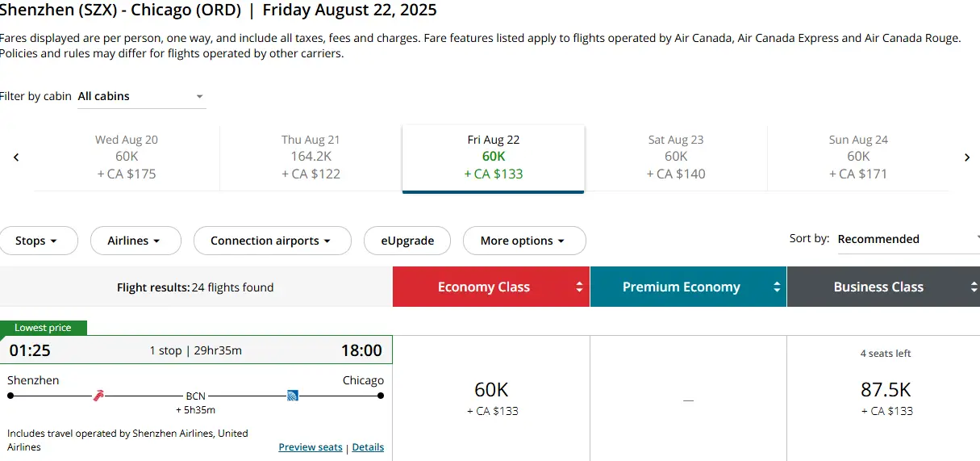Choose the 87.5K Business Class fare
This screenshot has width=980, height=461.
(x=885, y=399)
